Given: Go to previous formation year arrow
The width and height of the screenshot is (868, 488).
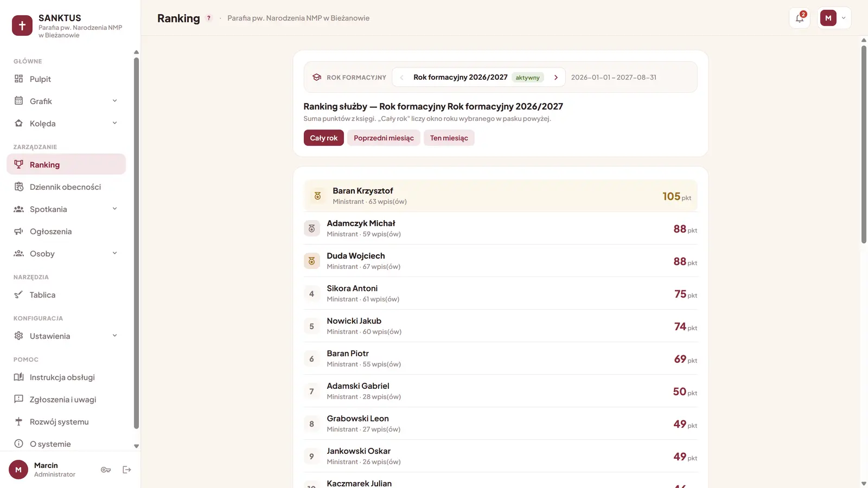Looking at the screenshot, I should click(x=401, y=78).
